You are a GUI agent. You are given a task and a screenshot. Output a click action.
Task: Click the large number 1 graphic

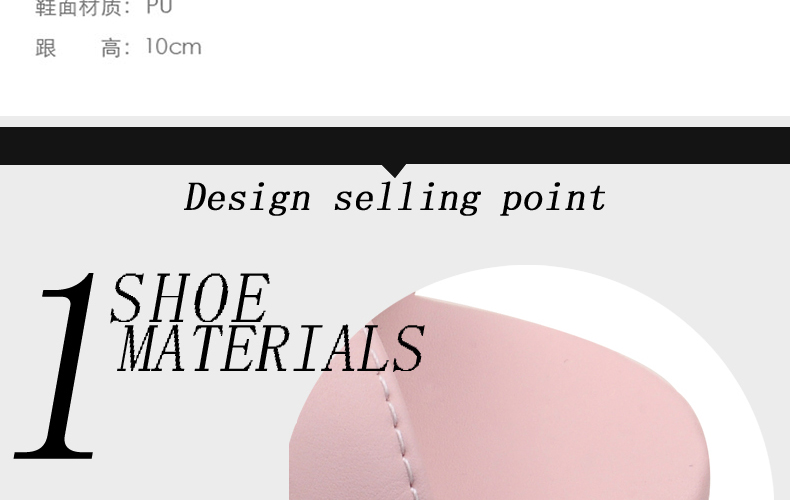(x=56, y=366)
